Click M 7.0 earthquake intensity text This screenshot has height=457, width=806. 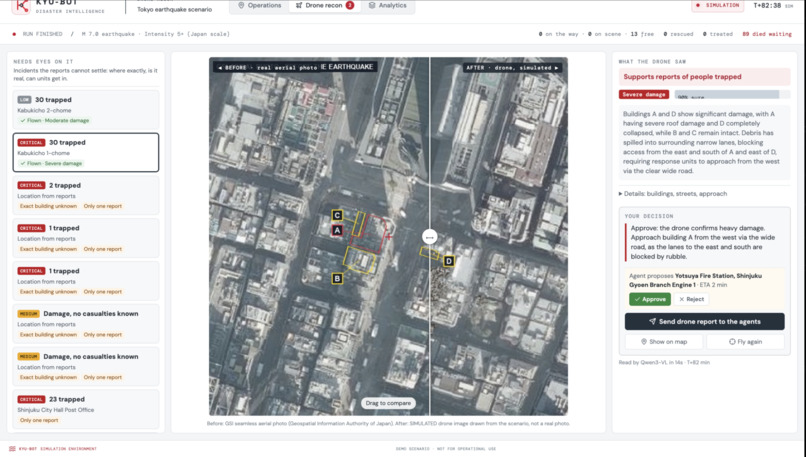156,34
